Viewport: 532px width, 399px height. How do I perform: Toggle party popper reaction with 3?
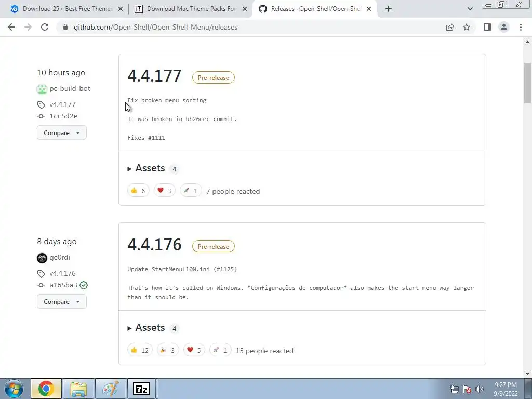168,350
